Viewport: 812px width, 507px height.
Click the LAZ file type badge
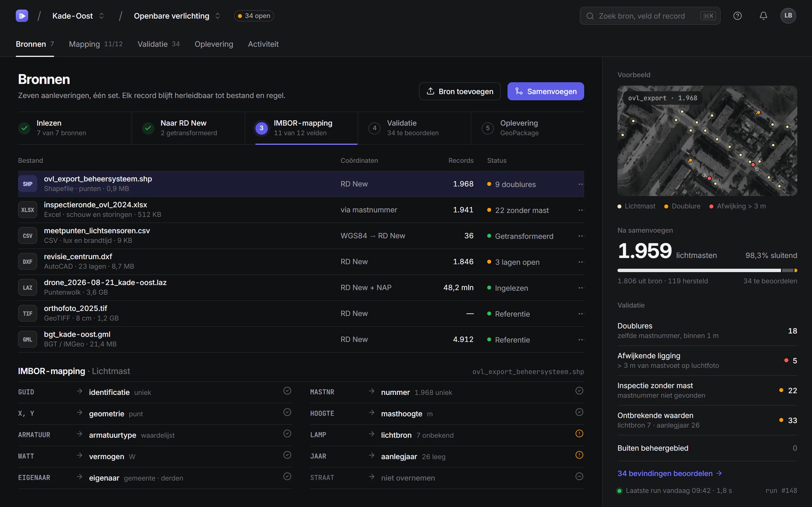[28, 288]
